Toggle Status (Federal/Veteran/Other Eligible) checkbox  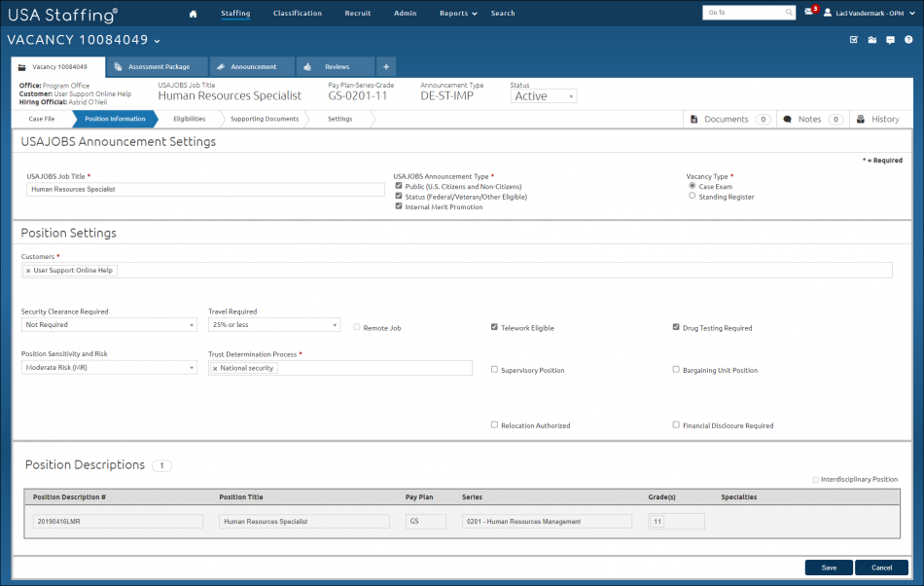click(x=399, y=196)
